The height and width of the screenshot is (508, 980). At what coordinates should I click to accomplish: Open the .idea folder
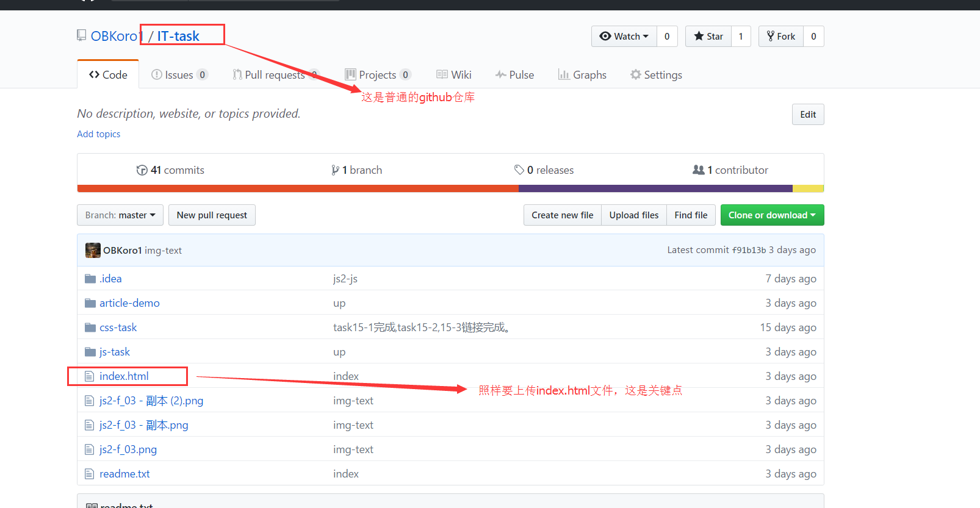pyautogui.click(x=110, y=278)
